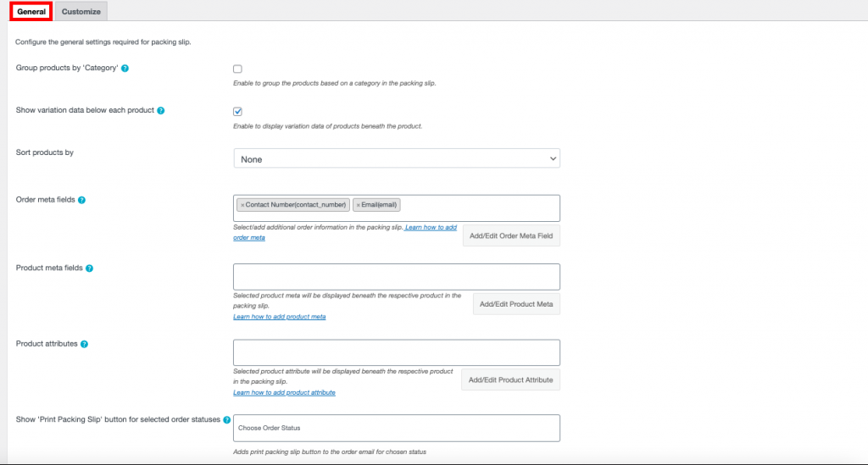Open the Sort products by dropdown
The width and height of the screenshot is (868, 465).
(397, 158)
